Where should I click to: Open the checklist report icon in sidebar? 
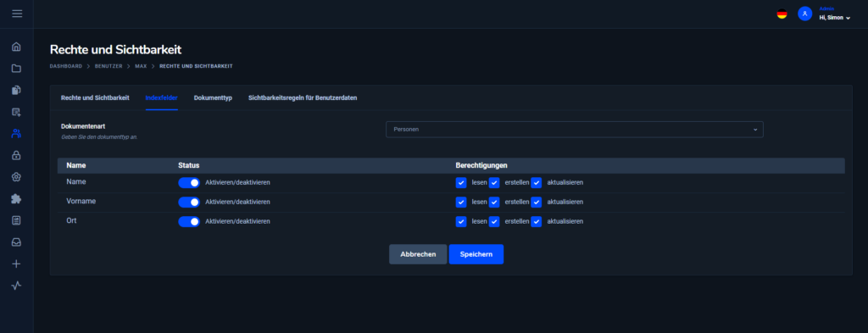[x=16, y=220]
